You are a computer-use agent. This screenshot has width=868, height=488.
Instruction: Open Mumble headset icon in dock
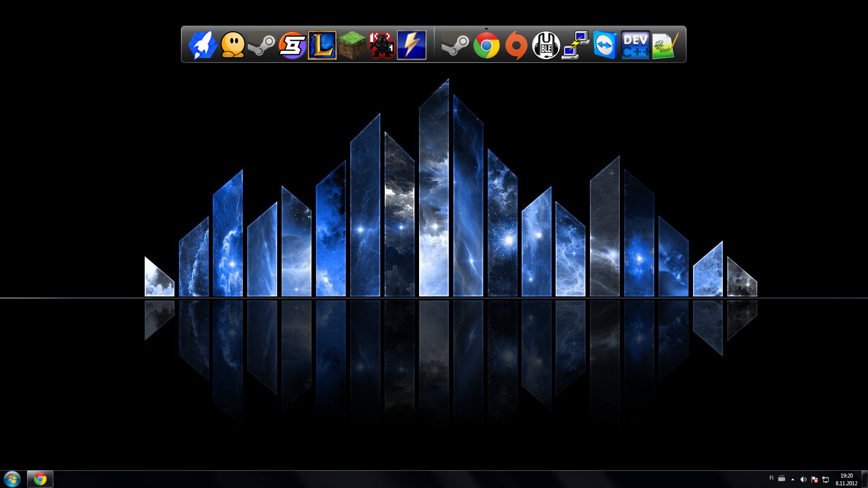coord(546,45)
